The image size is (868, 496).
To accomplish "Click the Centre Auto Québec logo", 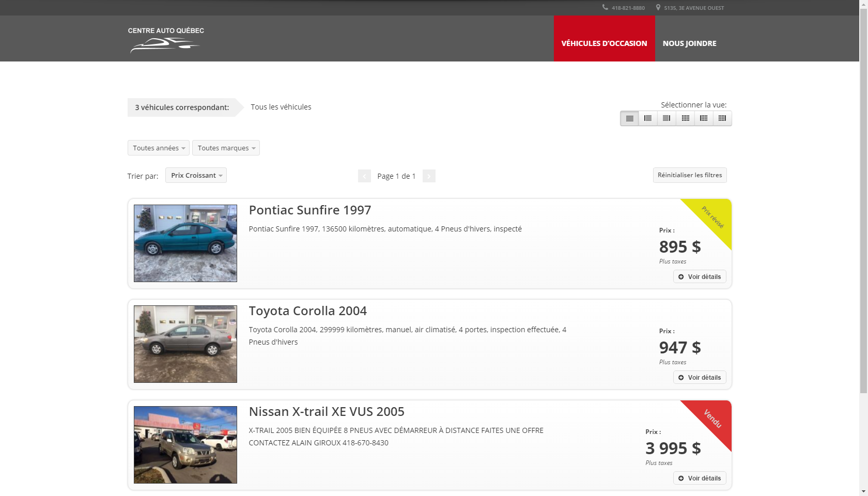I will click(x=166, y=40).
